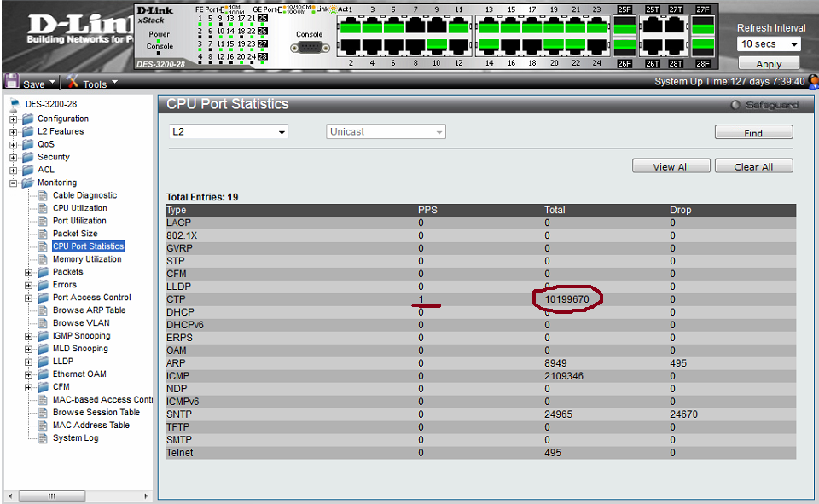
Task: Click the Monitoring open folder icon
Action: coord(27,182)
